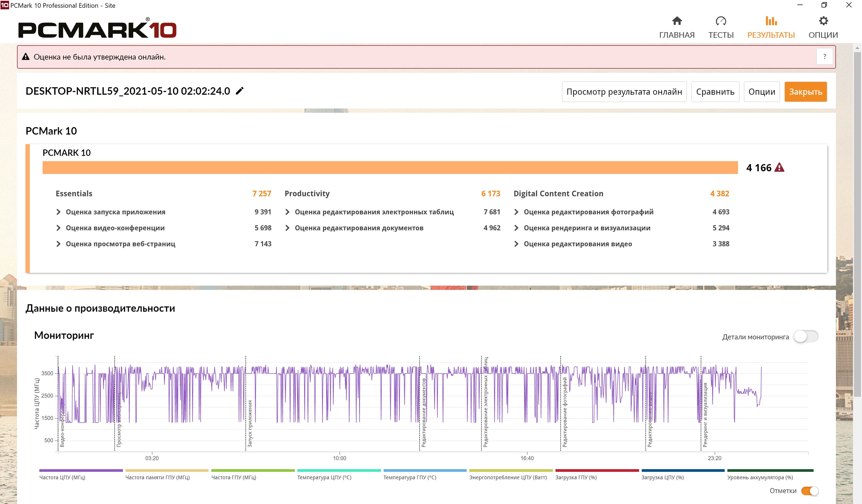Image resolution: width=862 pixels, height=504 pixels.
Task: Expand Оценка редактирования видео row
Action: click(x=516, y=244)
